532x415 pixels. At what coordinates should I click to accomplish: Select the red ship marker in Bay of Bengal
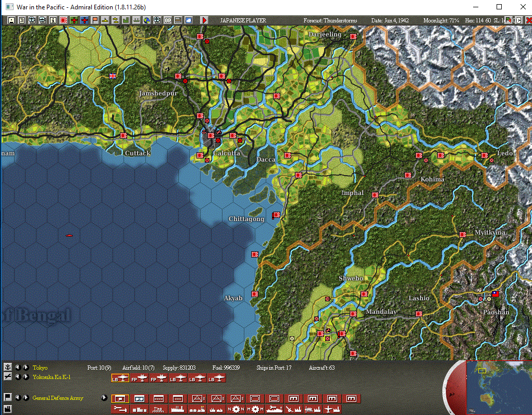point(69,235)
